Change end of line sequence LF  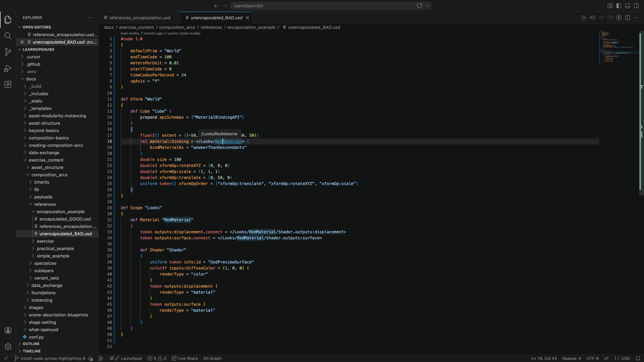606,359
